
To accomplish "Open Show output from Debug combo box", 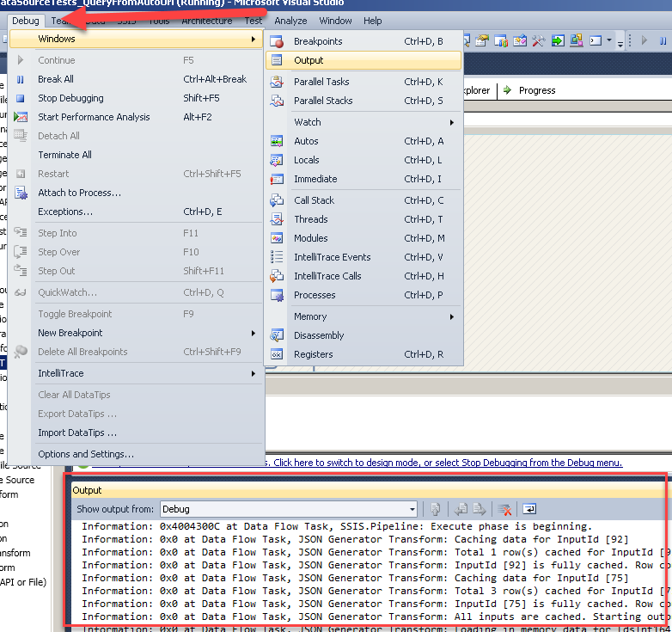I will pos(289,509).
